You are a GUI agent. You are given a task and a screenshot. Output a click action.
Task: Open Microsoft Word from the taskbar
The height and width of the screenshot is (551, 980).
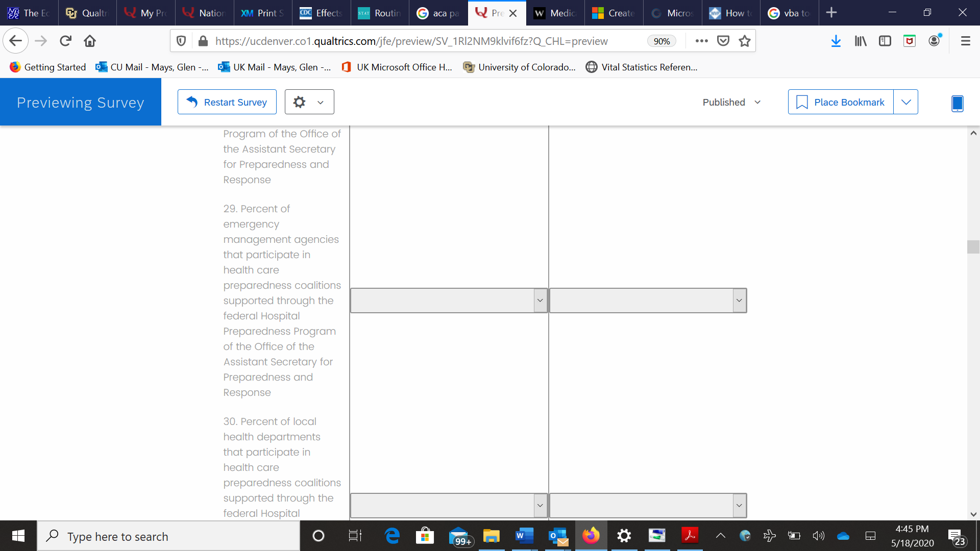pos(524,536)
